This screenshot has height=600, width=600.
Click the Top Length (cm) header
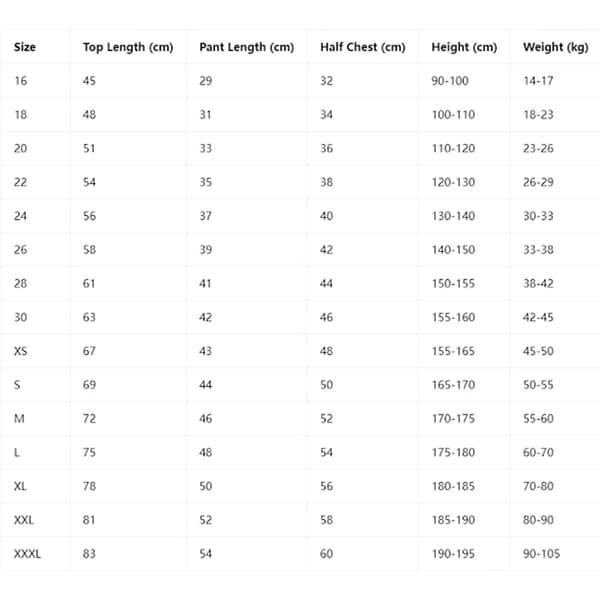coord(128,47)
